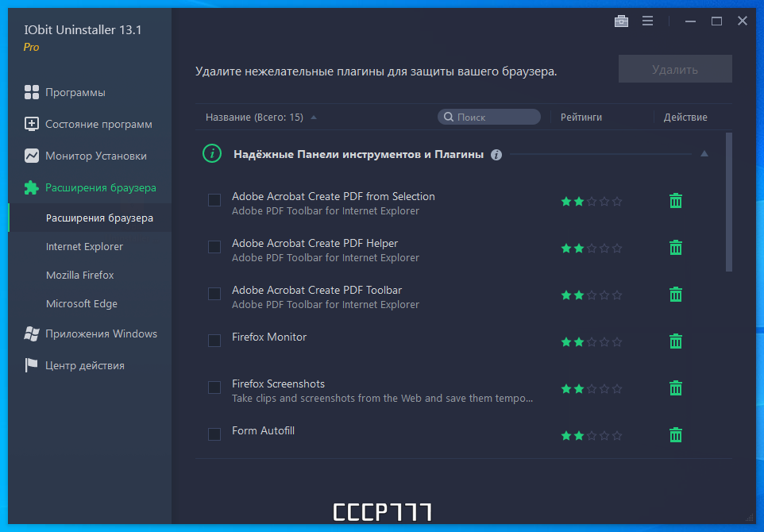Viewport: 764px width, 532px height.
Task: Click the Удалить button
Action: coord(675,69)
